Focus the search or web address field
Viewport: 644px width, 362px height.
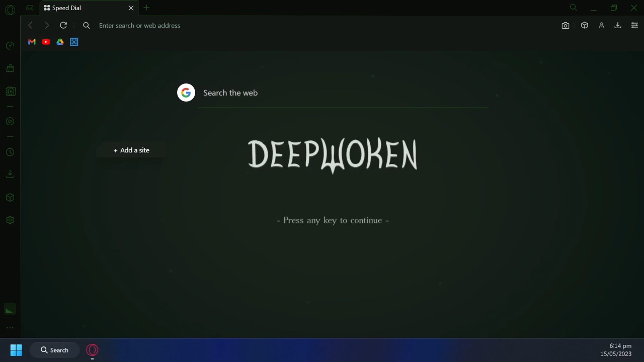(322, 26)
